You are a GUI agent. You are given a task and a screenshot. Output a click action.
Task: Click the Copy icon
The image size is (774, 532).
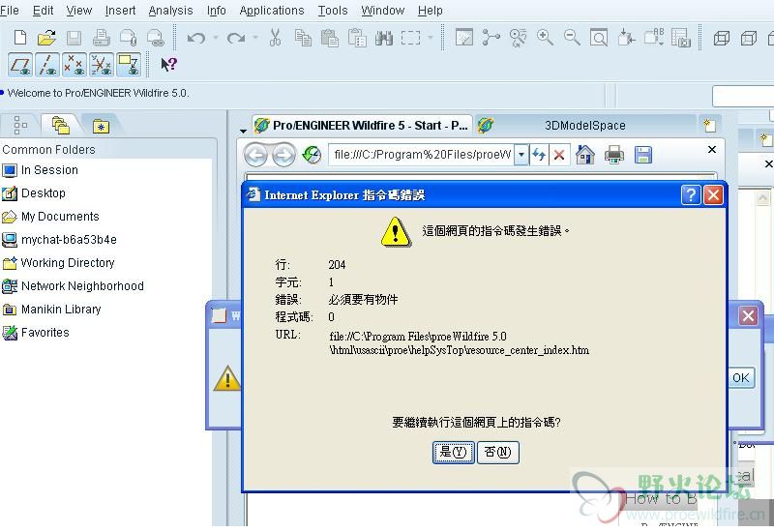pyautogui.click(x=303, y=38)
